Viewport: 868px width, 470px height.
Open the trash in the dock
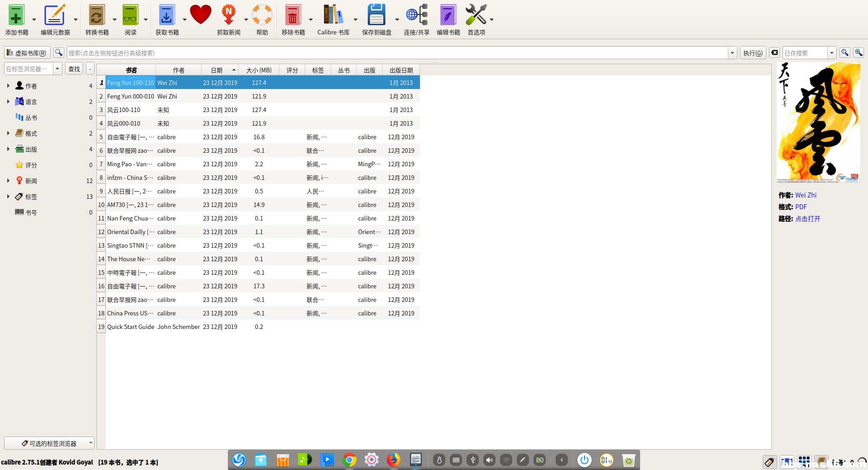(628, 460)
